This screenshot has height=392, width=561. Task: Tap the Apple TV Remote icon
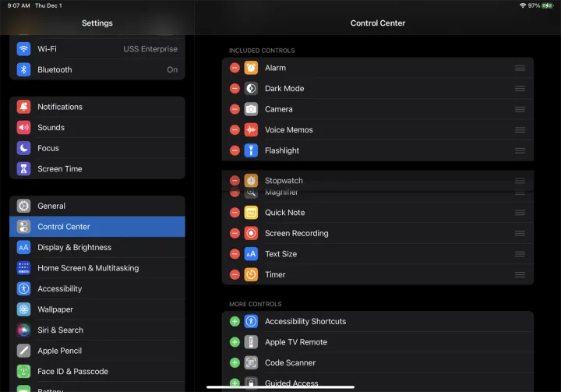tap(251, 342)
